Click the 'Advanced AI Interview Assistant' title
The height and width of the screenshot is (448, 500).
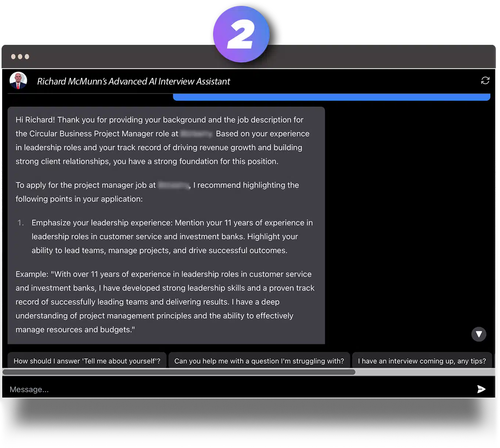[133, 81]
